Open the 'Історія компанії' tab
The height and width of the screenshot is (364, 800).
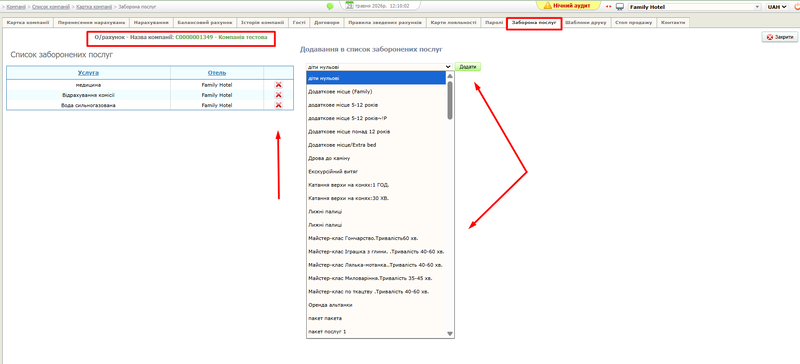point(263,22)
